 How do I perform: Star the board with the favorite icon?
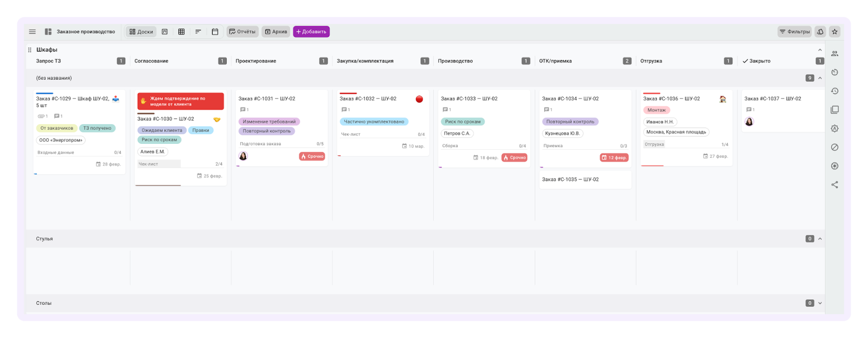coord(834,32)
